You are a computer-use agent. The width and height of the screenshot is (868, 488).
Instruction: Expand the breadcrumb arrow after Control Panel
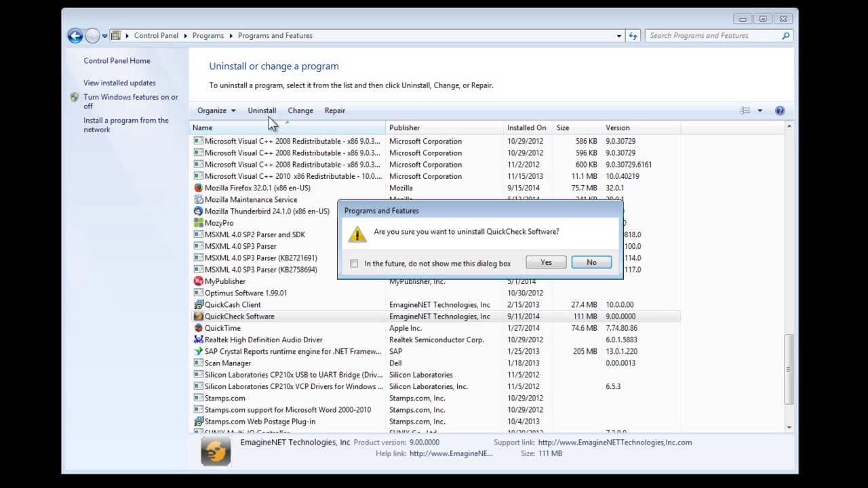(x=185, y=36)
